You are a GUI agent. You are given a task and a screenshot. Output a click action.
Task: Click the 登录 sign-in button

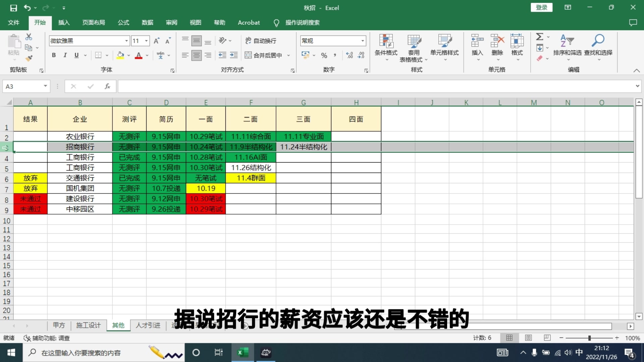coord(541,7)
